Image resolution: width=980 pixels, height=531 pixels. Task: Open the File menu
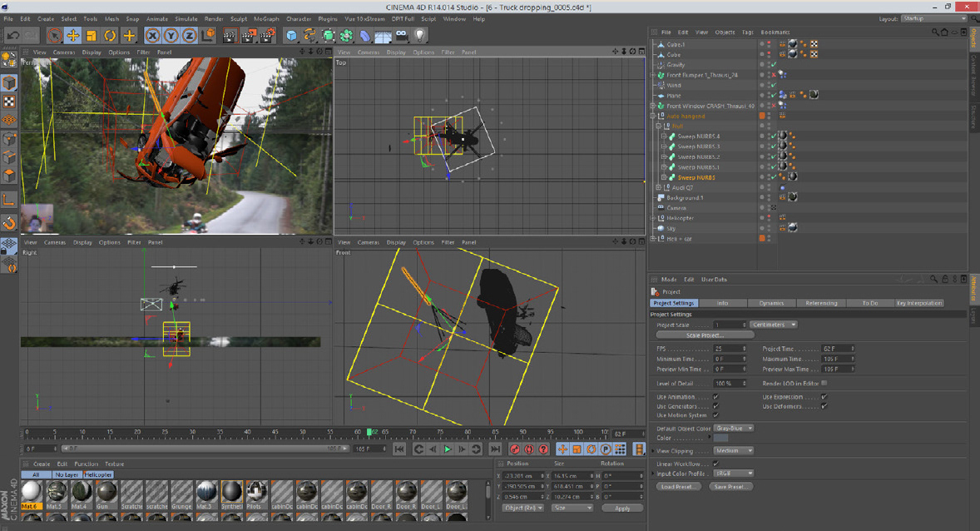click(x=9, y=19)
